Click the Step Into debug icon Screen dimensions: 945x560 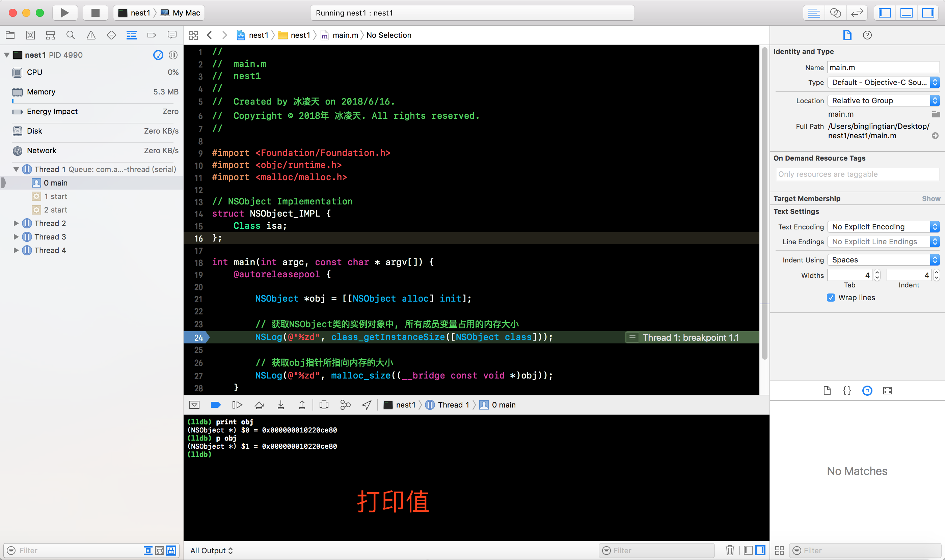pyautogui.click(x=280, y=405)
